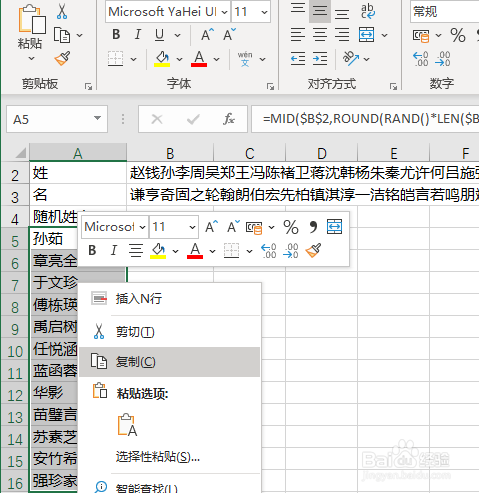The image size is (479, 493).
Task: Choose 智能查找 from context menu
Action: (169, 487)
